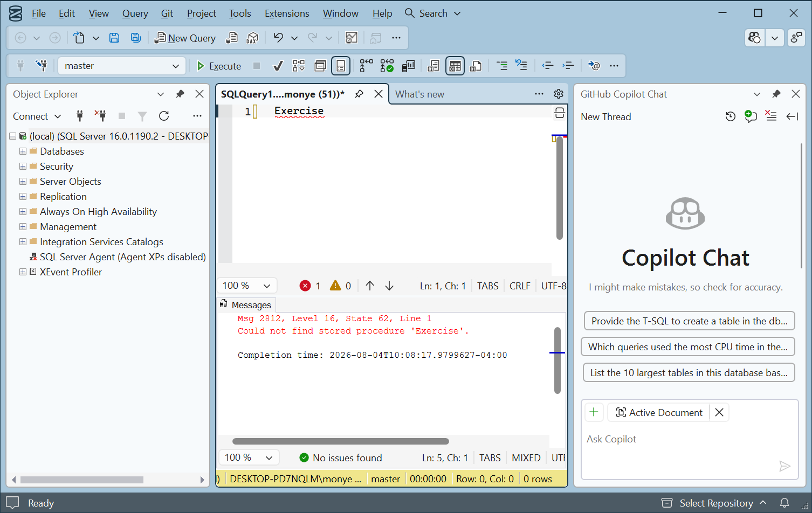Viewport: 812px width, 513px height.
Task: Click Decrease Indent icon
Action: (548, 66)
